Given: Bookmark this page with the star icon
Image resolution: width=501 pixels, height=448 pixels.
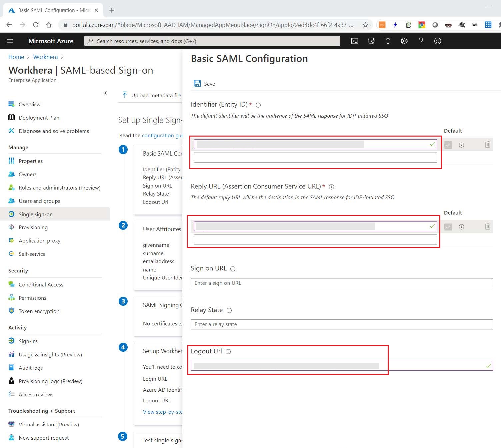Looking at the screenshot, I should pos(365,25).
